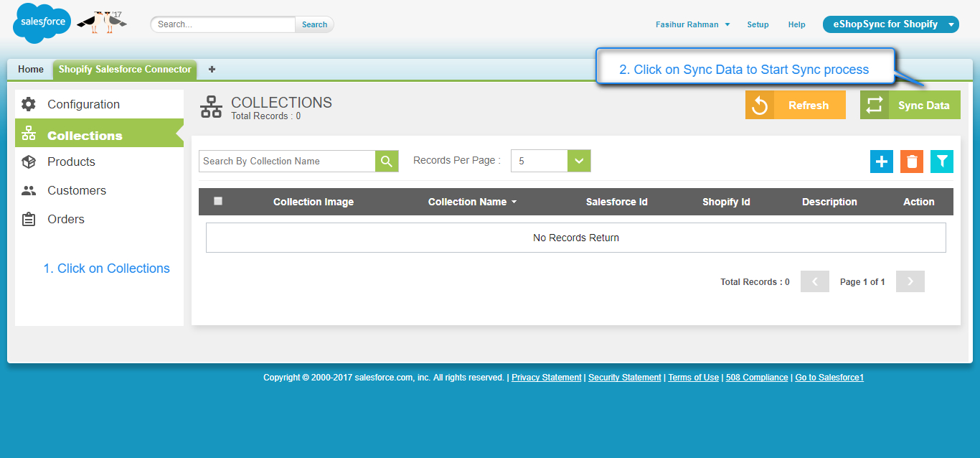The width and height of the screenshot is (980, 458).
Task: Click the circular arrow icon on the Refresh button
Action: point(759,105)
